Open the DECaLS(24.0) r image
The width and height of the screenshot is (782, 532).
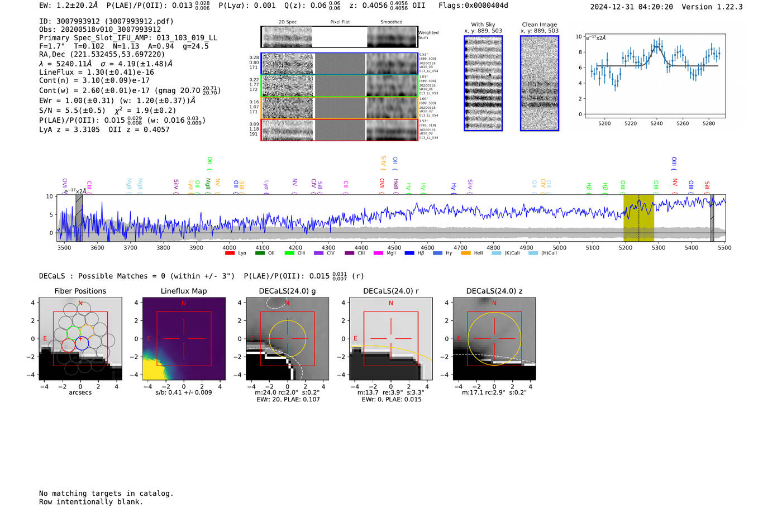390,338
